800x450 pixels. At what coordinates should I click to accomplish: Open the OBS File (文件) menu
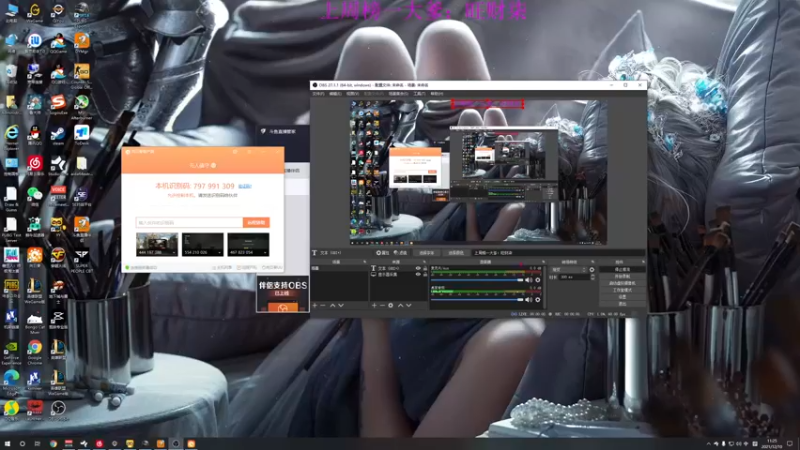click(x=318, y=94)
